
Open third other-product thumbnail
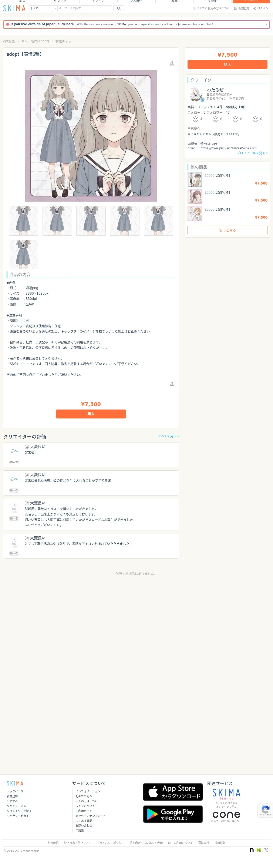point(195,214)
